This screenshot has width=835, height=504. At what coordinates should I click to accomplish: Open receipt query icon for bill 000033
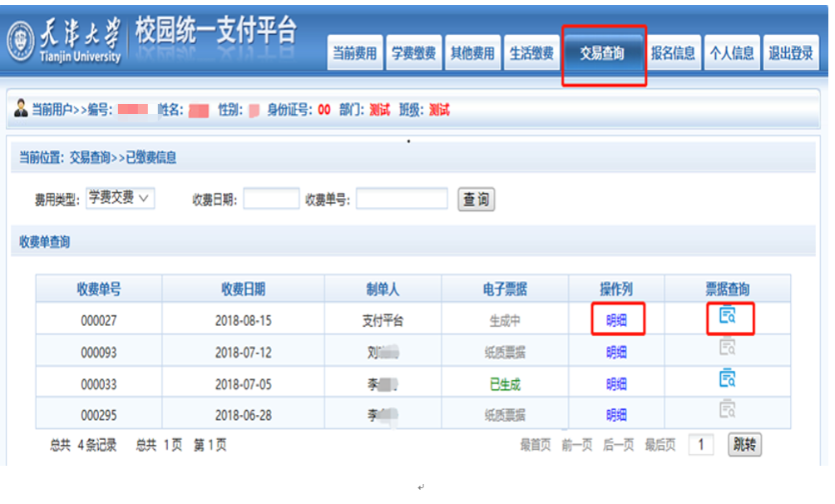[728, 380]
